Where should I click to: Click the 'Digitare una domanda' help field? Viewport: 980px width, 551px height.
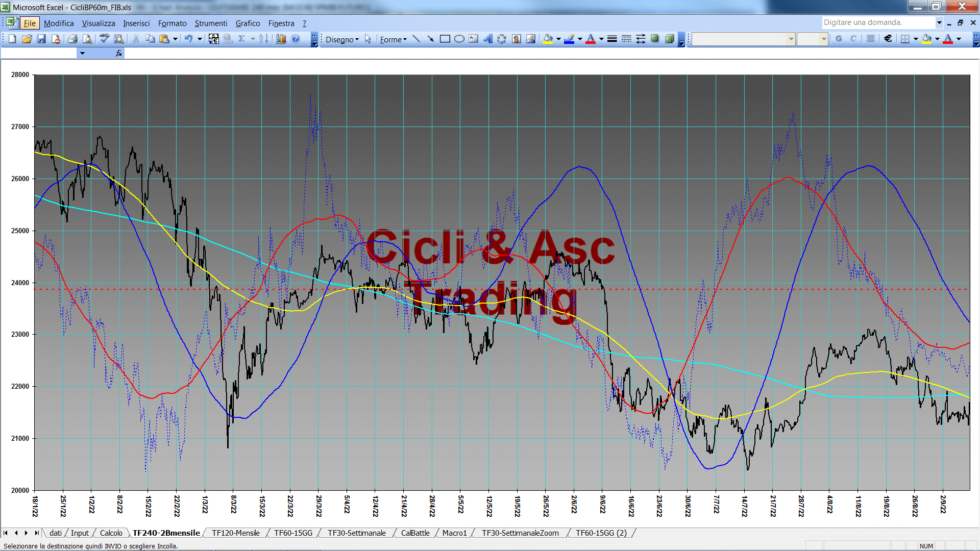click(x=878, y=22)
